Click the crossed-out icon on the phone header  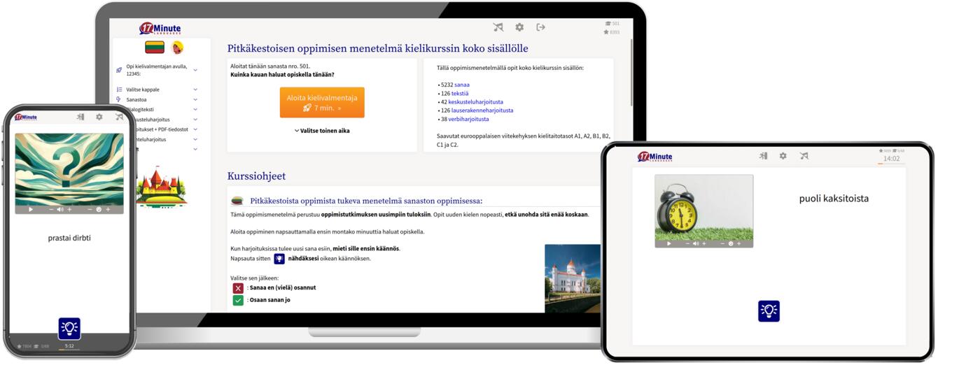click(119, 117)
